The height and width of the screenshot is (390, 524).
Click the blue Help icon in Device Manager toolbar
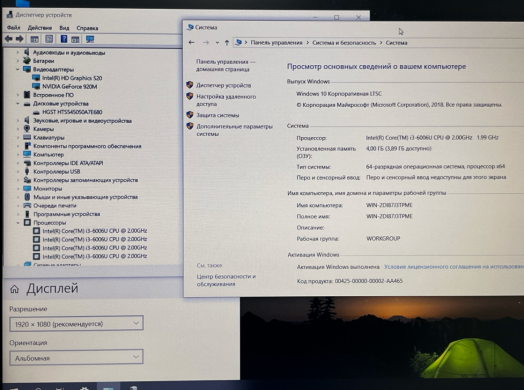click(x=64, y=39)
